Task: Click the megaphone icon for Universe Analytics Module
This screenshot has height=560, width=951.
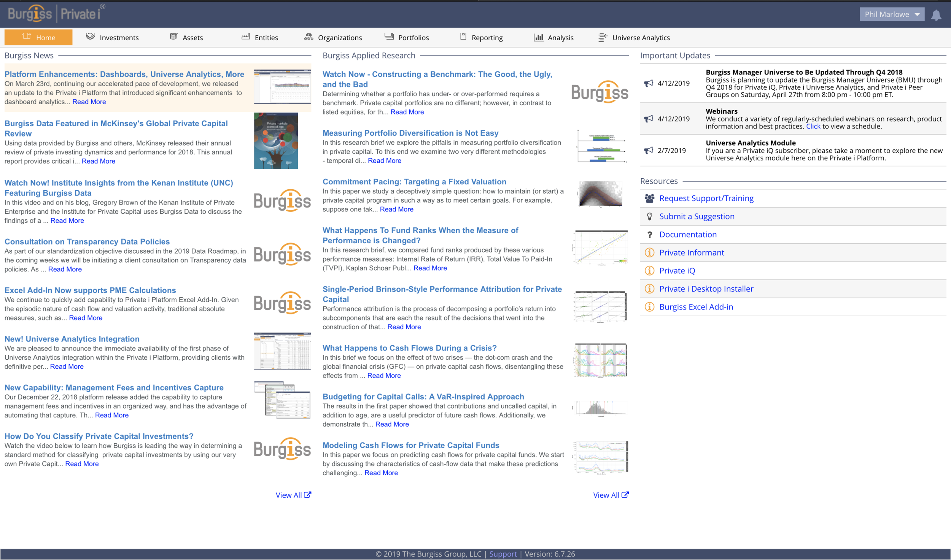Action: tap(648, 150)
